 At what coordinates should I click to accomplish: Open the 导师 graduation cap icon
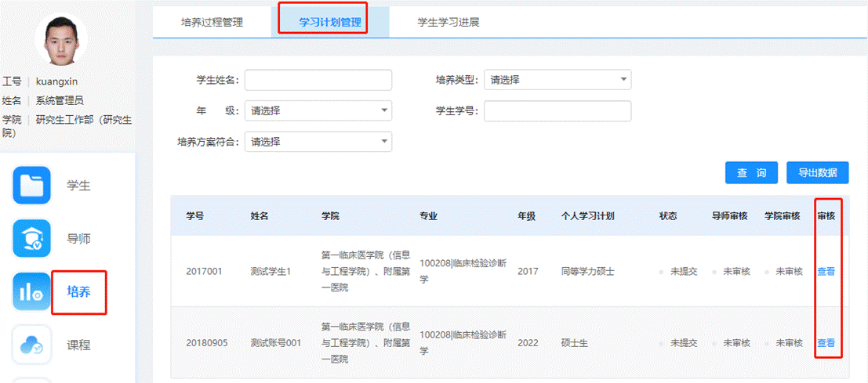pos(31,239)
